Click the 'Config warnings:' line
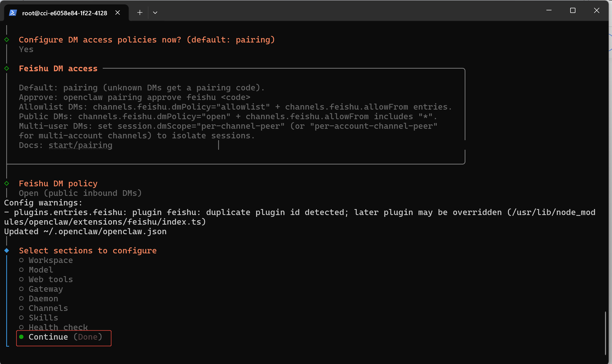Image resolution: width=612 pixels, height=364 pixels. (43, 203)
